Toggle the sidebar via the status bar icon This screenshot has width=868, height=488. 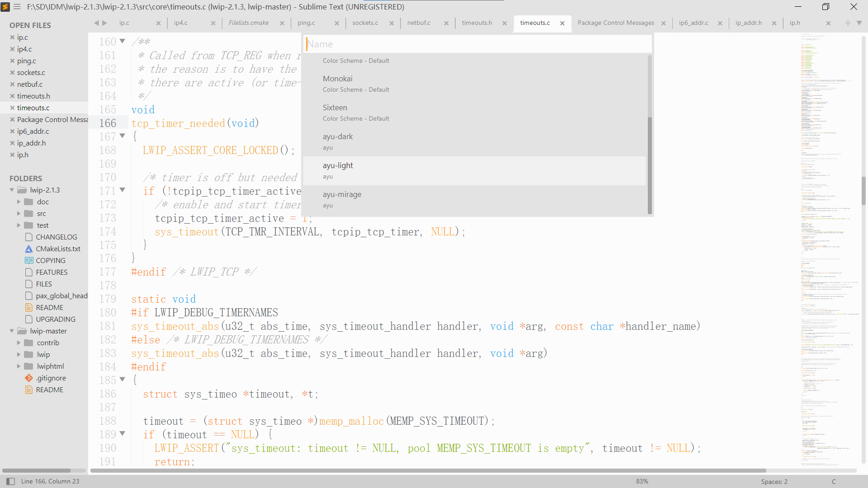point(10,481)
